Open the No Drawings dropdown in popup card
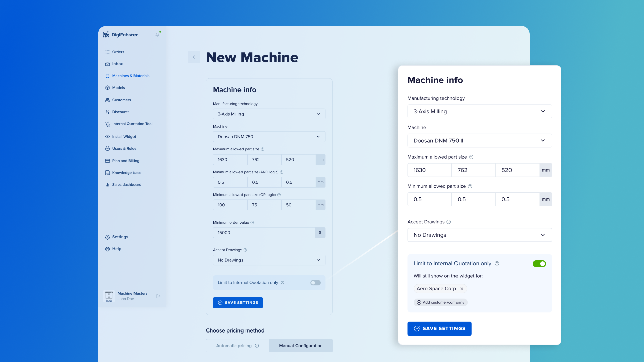The image size is (644, 362). (x=479, y=235)
